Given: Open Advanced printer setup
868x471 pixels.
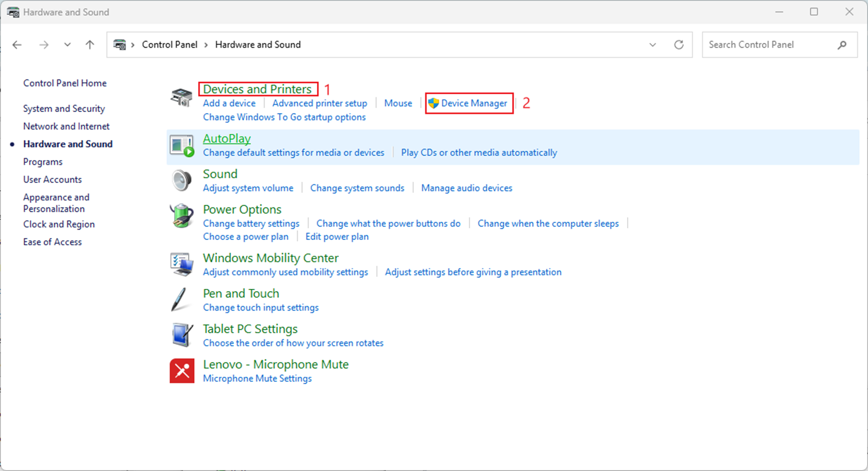Looking at the screenshot, I should point(319,103).
